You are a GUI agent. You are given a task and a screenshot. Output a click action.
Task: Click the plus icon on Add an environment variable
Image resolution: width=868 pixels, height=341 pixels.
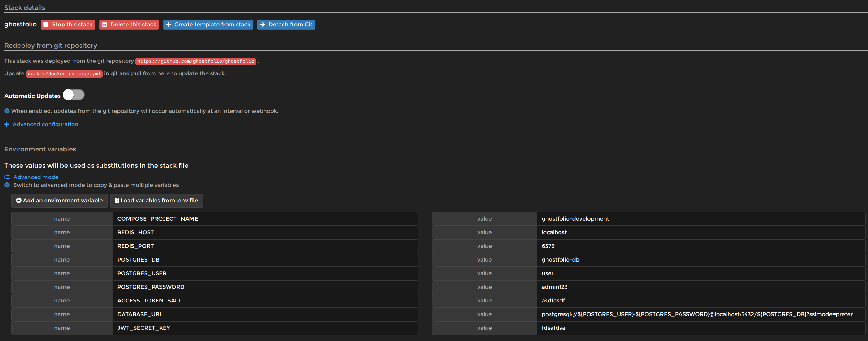19,200
